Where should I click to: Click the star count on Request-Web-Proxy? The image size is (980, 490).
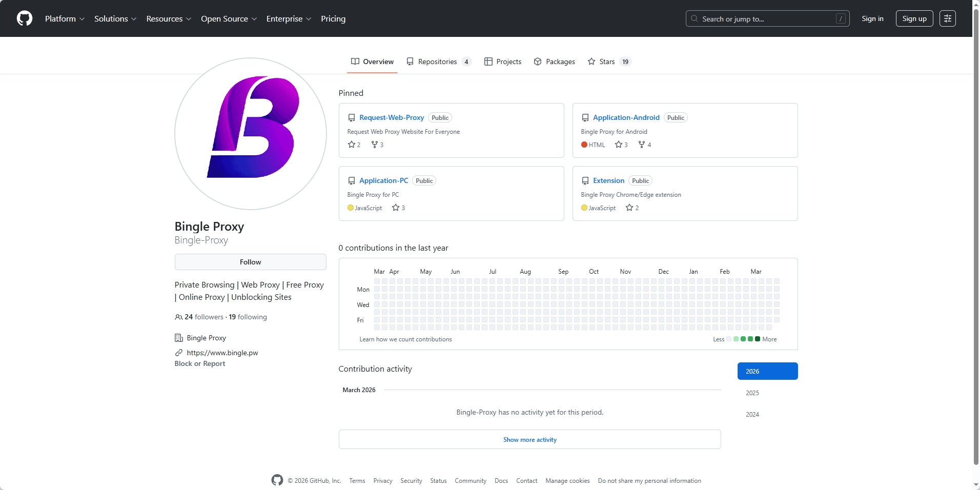pos(354,145)
